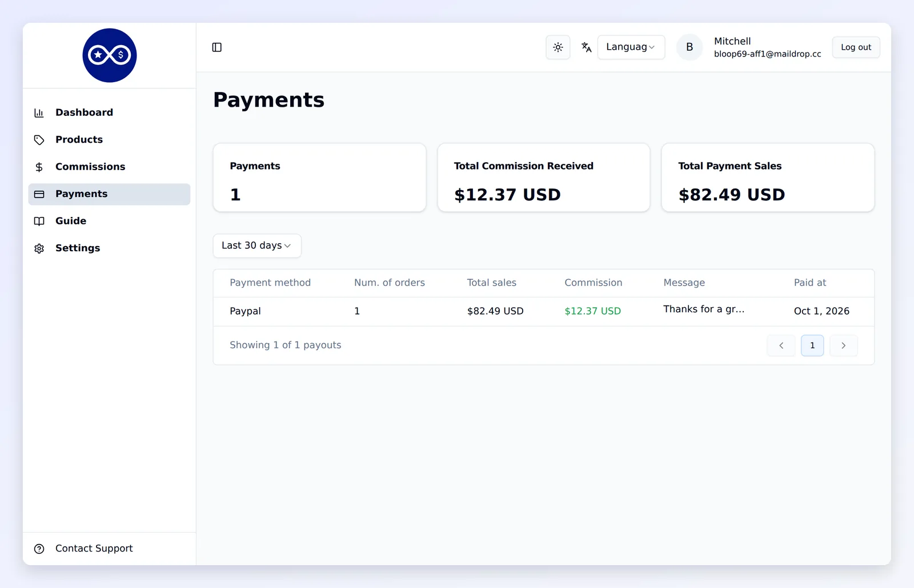Toggle light/dark theme with the sun button
Viewport: 914px width, 588px height.
pyautogui.click(x=558, y=47)
